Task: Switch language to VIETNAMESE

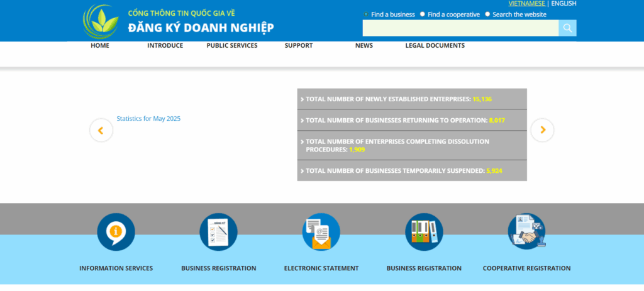Action: point(527,3)
